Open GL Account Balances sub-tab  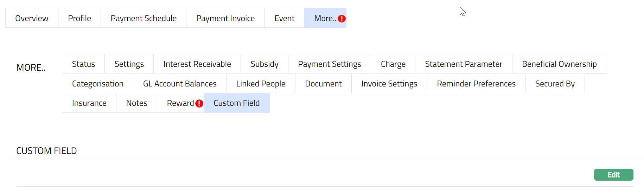click(x=179, y=84)
